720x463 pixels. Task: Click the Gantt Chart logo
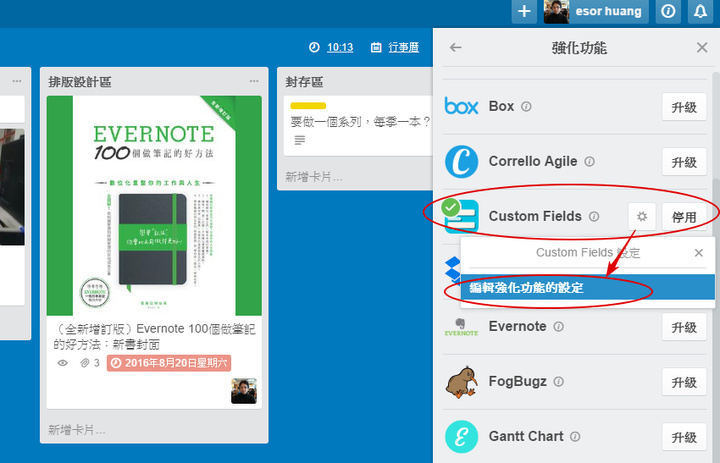pos(461,437)
